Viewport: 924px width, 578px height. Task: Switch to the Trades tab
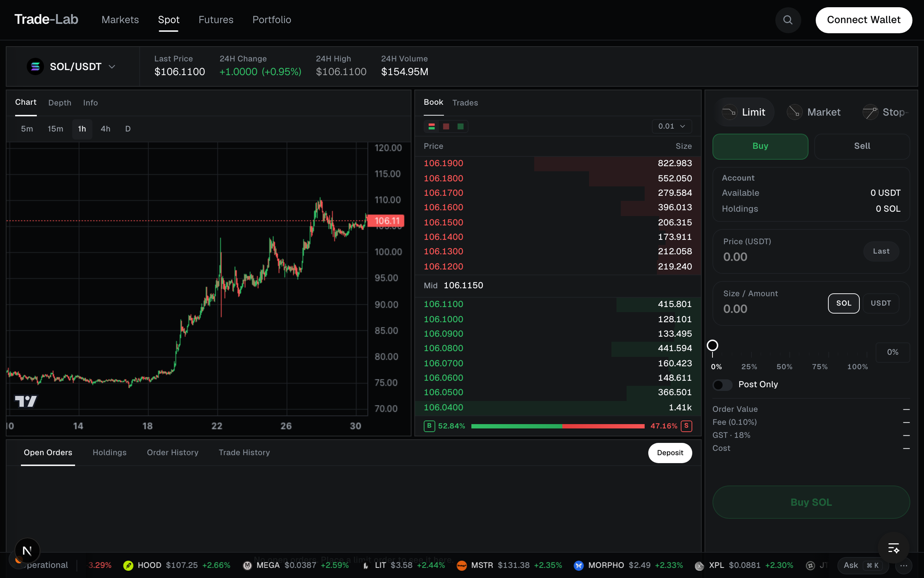[x=465, y=103]
